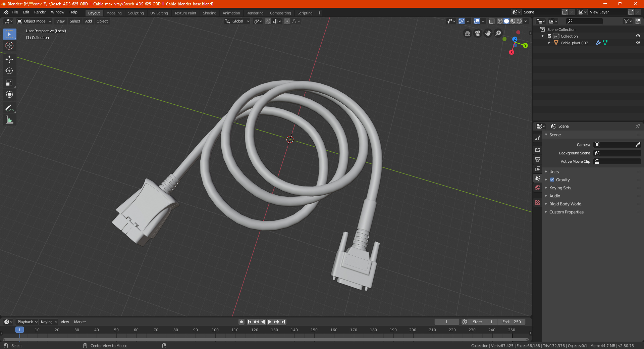Pick the Move tool
Image resolution: width=644 pixels, height=349 pixels.
coord(9,59)
